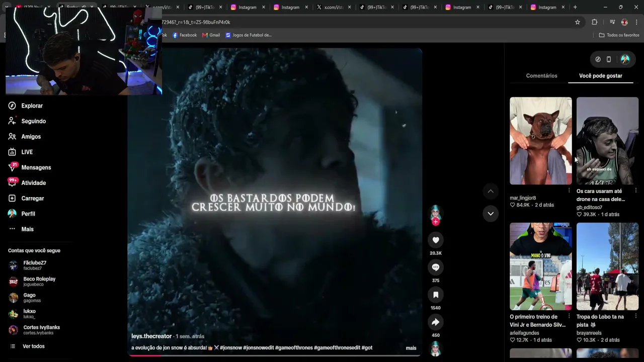Open the dog video thumbnail by mar_lingjor8
The height and width of the screenshot is (362, 644).
pyautogui.click(x=541, y=141)
